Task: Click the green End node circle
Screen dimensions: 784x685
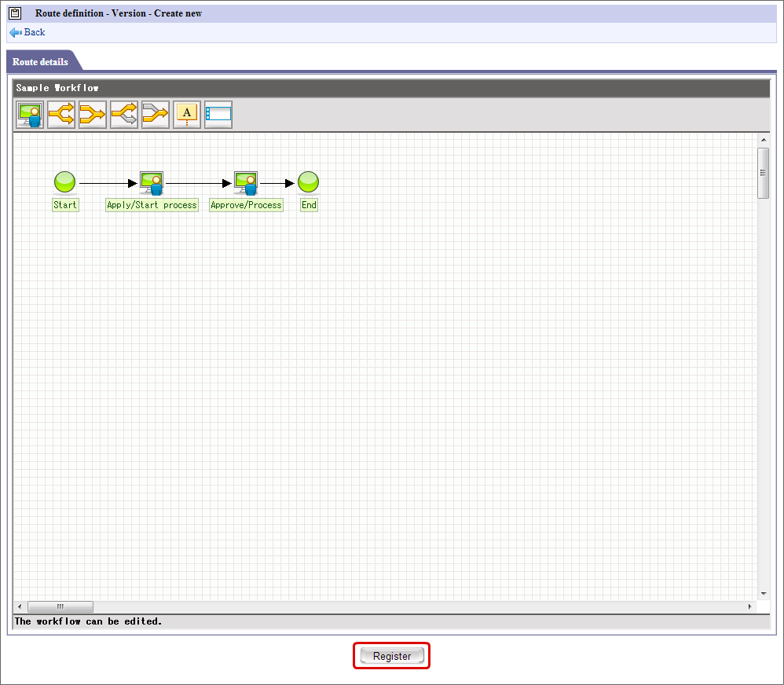Action: 309,182
